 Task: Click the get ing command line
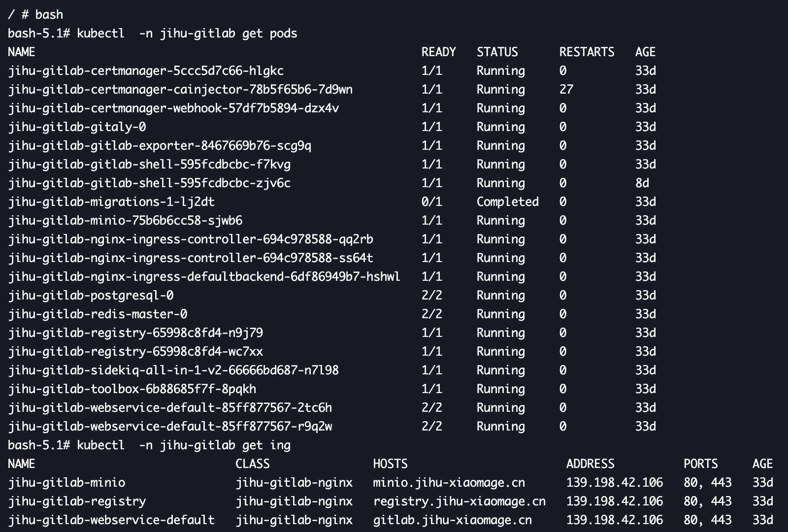coord(149,445)
